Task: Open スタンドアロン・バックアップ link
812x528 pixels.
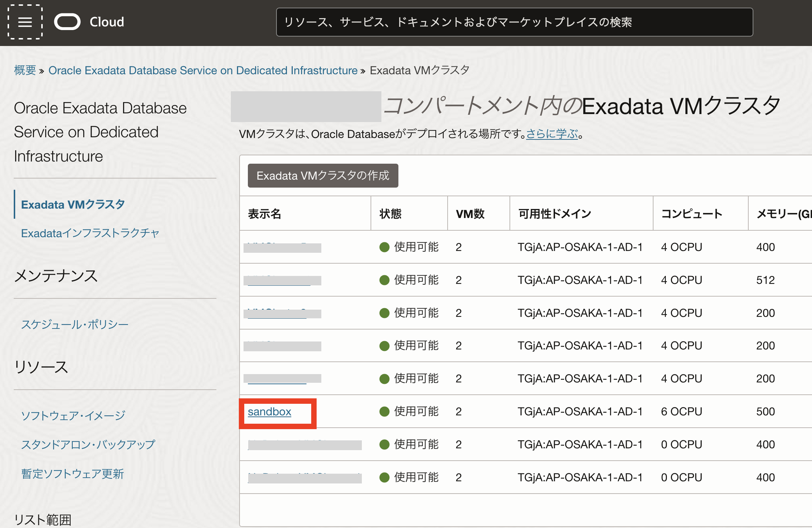Action: pos(88,444)
